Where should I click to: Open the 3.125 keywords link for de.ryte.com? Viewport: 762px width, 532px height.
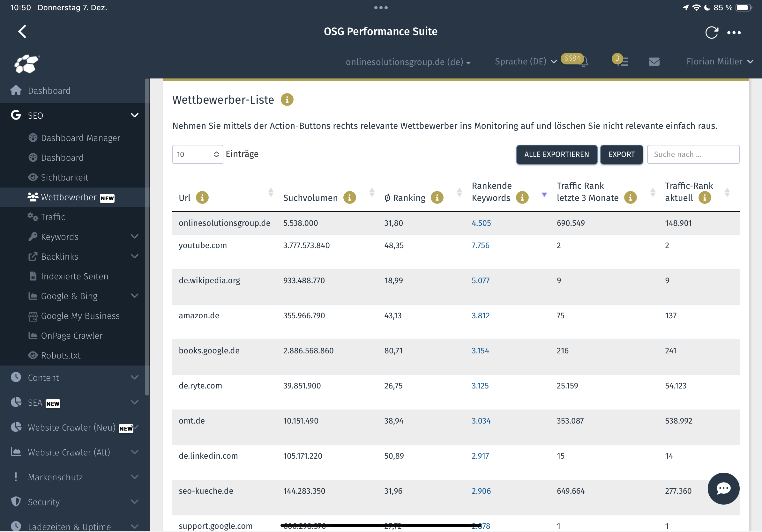(480, 386)
